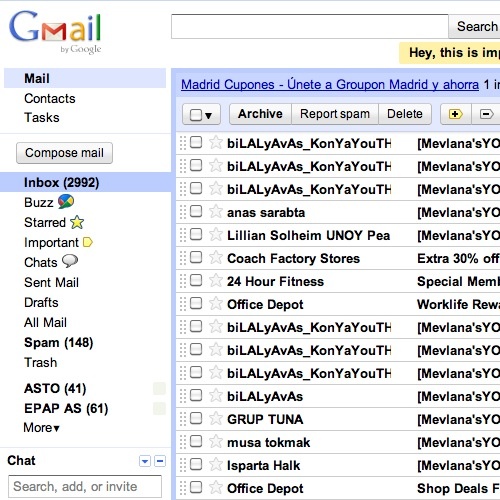Click the Starred yellow star icon

pyautogui.click(x=77, y=222)
